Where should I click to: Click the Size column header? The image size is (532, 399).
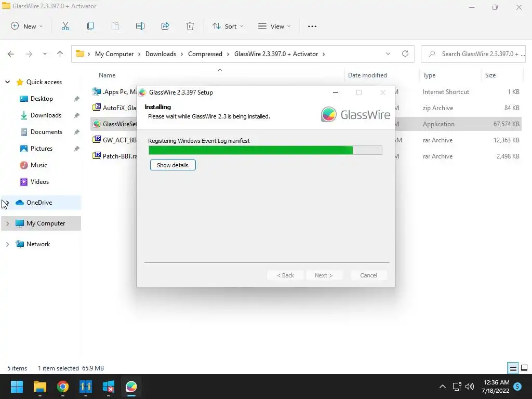click(490, 75)
